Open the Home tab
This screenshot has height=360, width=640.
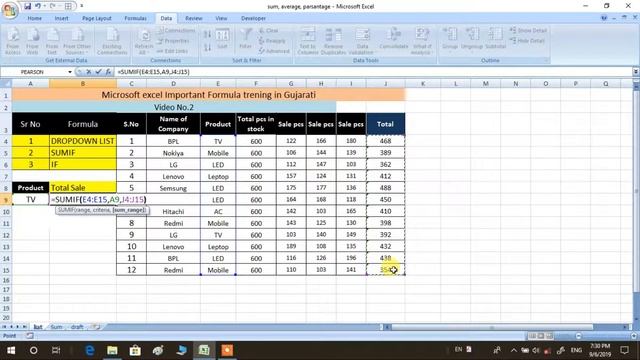[x=35, y=18]
